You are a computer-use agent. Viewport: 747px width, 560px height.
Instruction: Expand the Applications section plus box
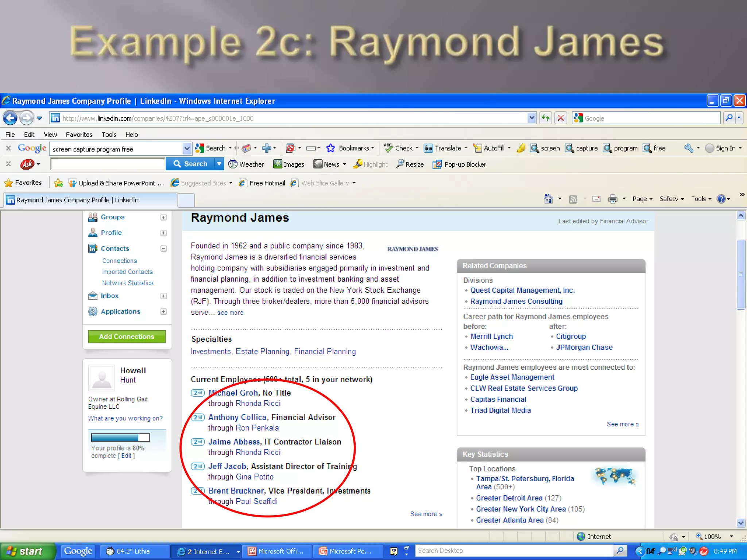click(163, 311)
